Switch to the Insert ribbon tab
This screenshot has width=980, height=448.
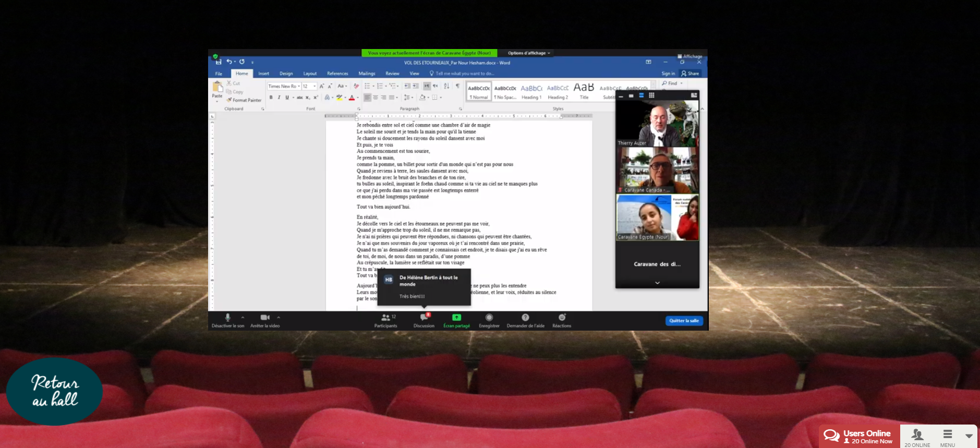click(263, 74)
